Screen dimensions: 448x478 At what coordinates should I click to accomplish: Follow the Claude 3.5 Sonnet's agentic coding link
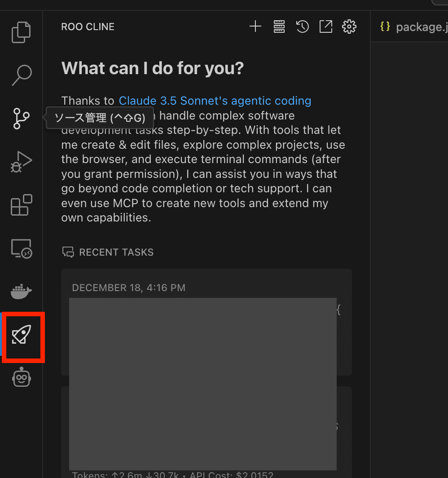pyautogui.click(x=215, y=101)
